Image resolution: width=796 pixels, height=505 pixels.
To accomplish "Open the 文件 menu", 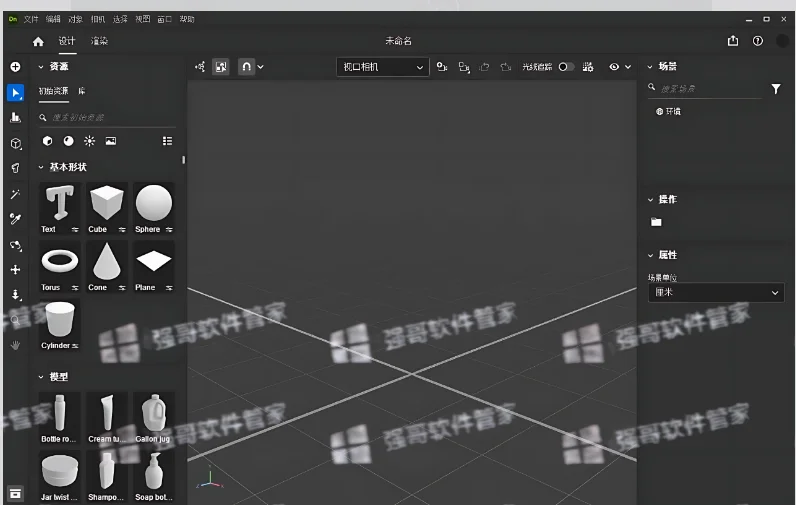I will pyautogui.click(x=30, y=19).
